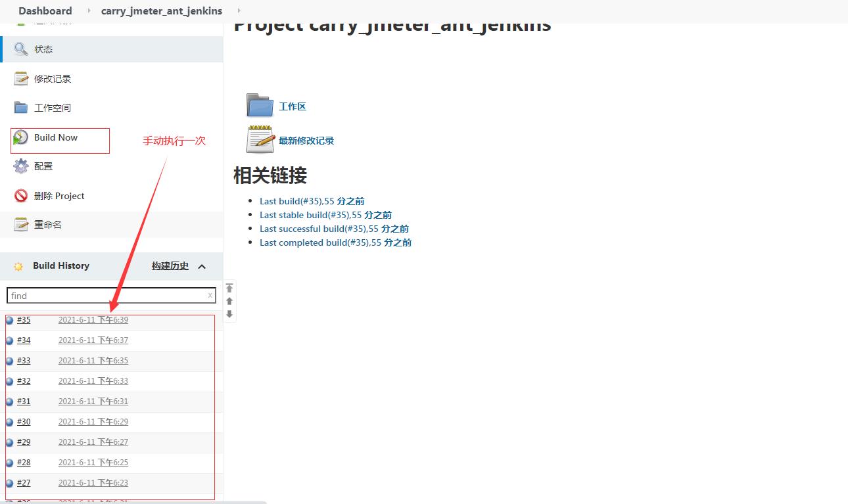Click timestamp 2021-6-11 下午6:25
Image resolution: width=848 pixels, height=504 pixels.
click(x=93, y=463)
